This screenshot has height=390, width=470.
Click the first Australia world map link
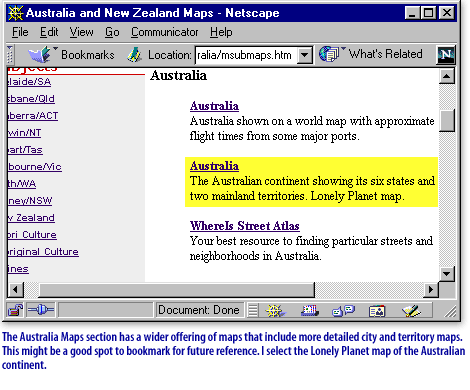(x=214, y=106)
